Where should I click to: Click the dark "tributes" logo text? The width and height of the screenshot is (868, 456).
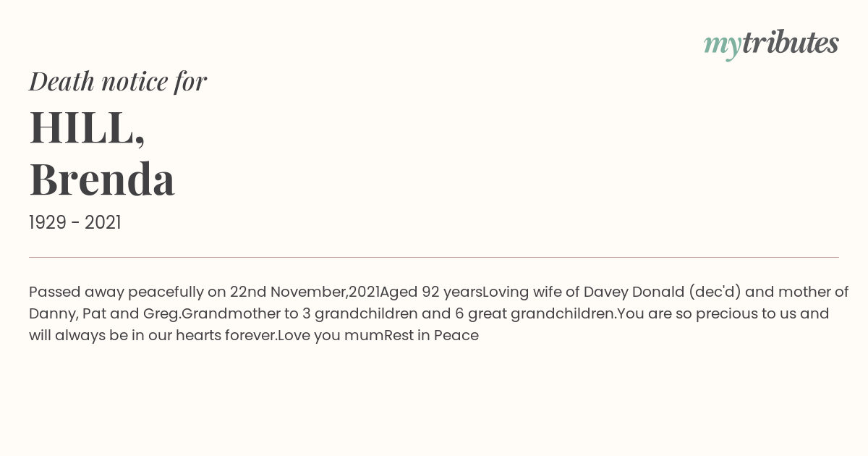point(791,42)
